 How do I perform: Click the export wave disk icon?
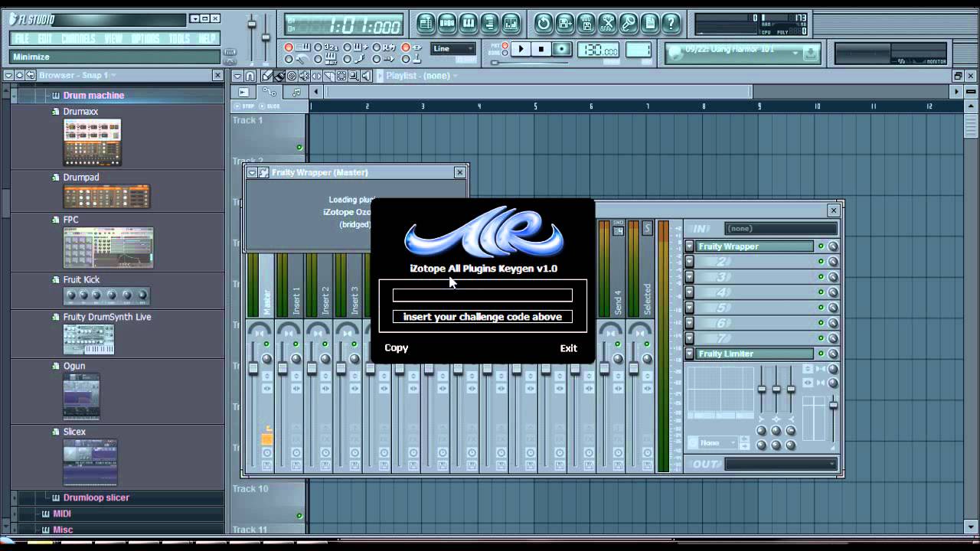[x=586, y=23]
